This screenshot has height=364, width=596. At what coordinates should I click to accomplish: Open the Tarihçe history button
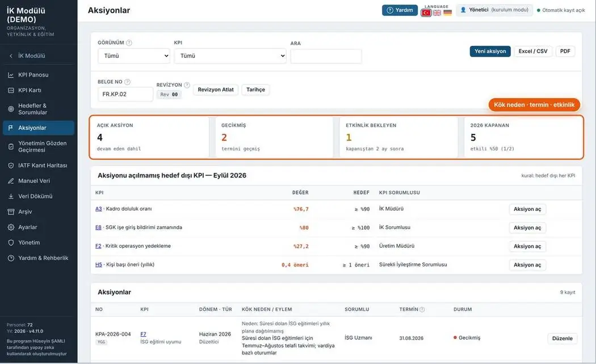(255, 90)
